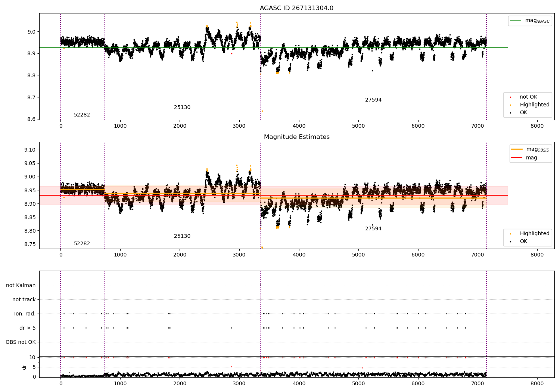Click the 4000 x-axis tick of middle plot
The height and width of the screenshot is (392, 560).
coord(299,255)
